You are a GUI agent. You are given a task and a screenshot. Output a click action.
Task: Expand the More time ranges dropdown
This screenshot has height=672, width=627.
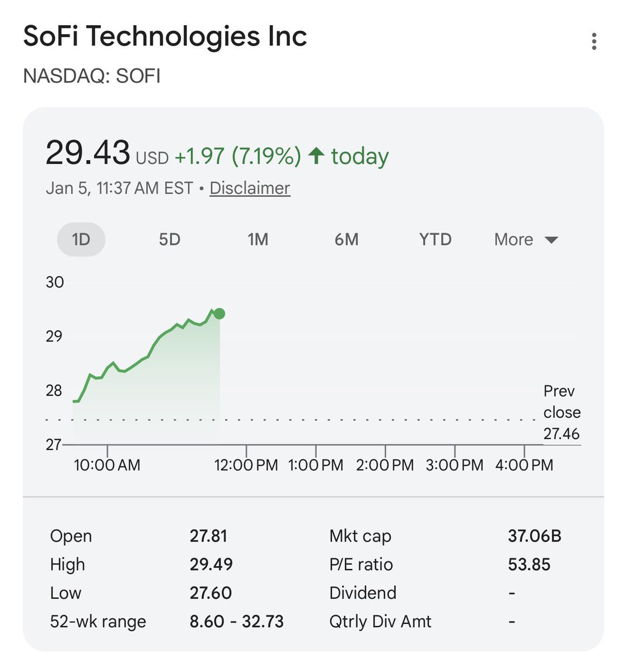[514, 240]
